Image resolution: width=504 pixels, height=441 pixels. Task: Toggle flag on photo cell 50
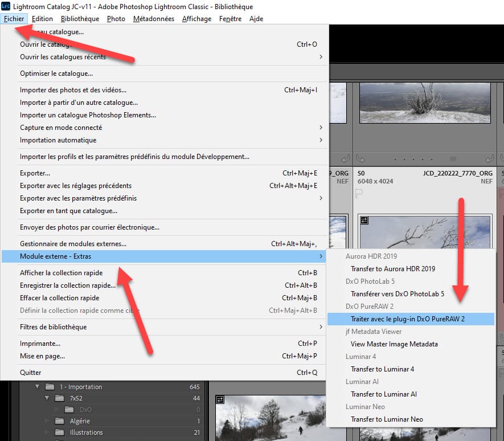tap(359, 193)
